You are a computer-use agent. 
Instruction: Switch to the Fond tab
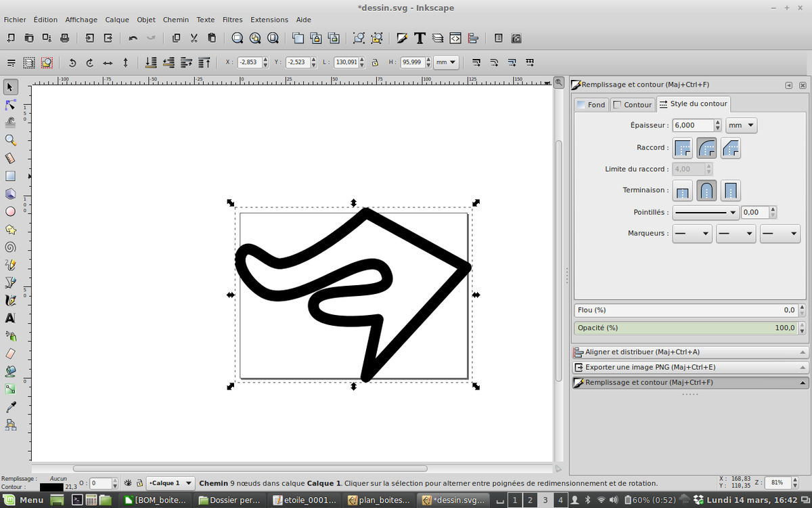[591, 104]
